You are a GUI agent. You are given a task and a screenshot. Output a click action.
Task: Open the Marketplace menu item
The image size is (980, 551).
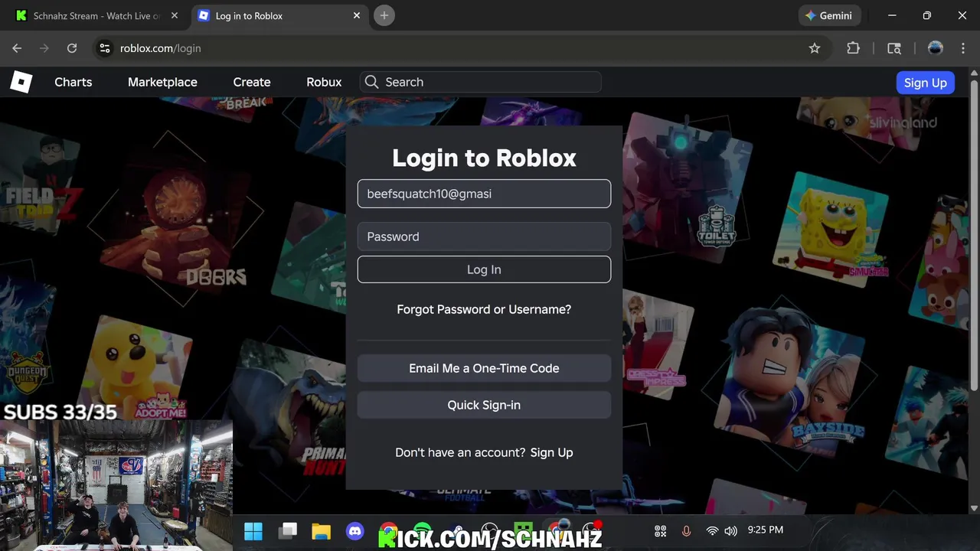tap(162, 82)
